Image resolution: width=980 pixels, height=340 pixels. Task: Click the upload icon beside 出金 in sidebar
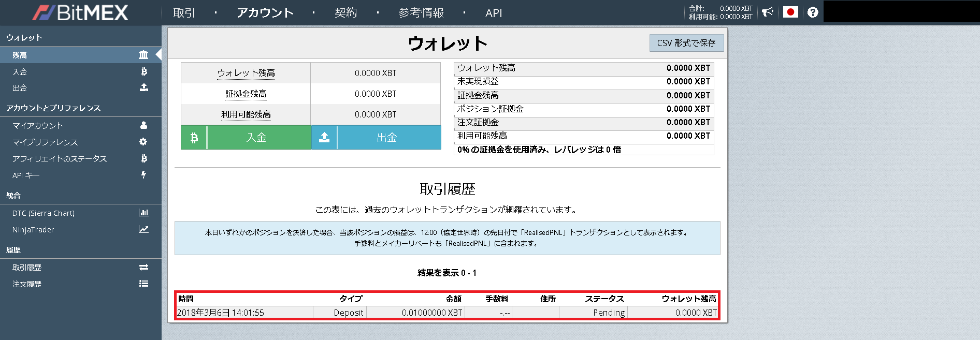144,87
